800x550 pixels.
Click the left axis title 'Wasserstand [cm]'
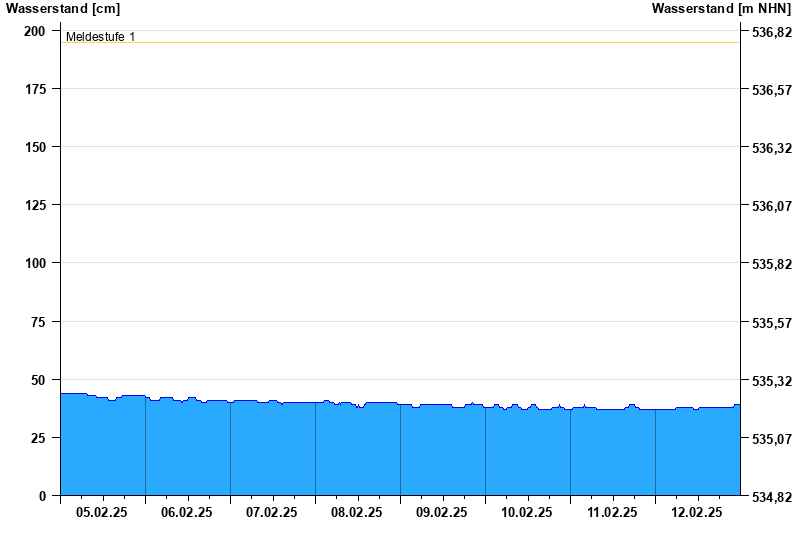click(63, 9)
